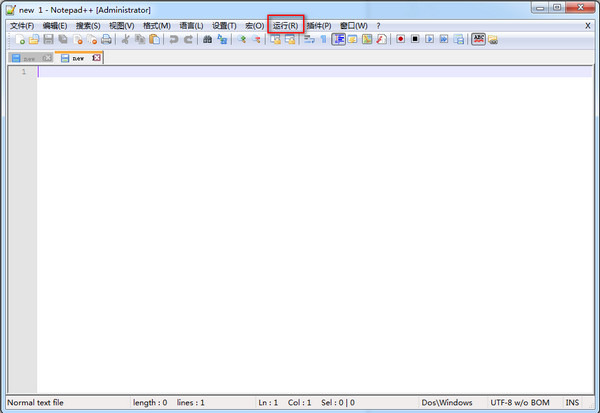Toggle synchronized vertical scrolling icon

click(x=275, y=39)
